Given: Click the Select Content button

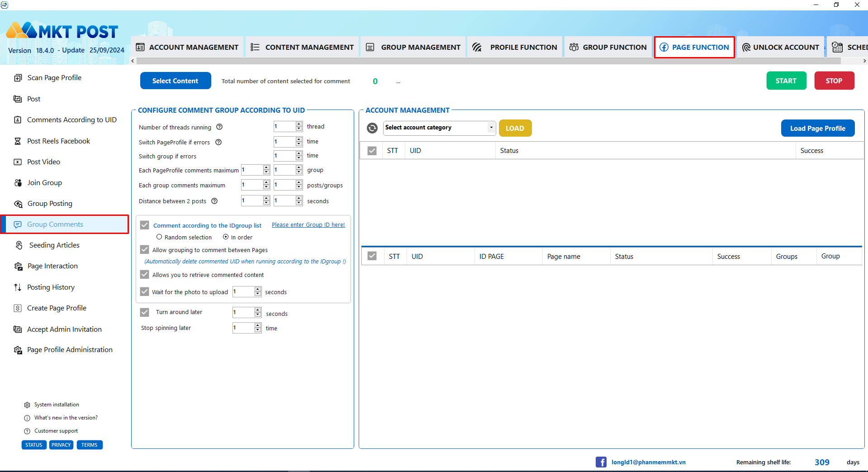Looking at the screenshot, I should click(175, 81).
